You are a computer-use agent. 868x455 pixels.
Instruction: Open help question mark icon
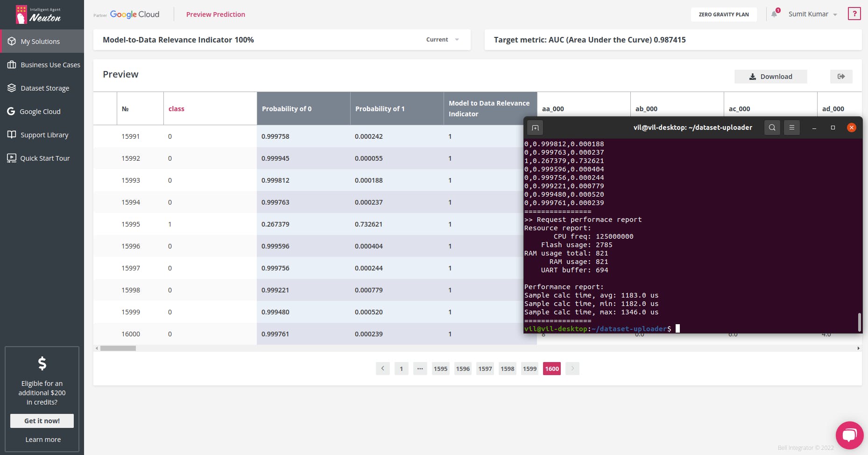pyautogui.click(x=854, y=14)
